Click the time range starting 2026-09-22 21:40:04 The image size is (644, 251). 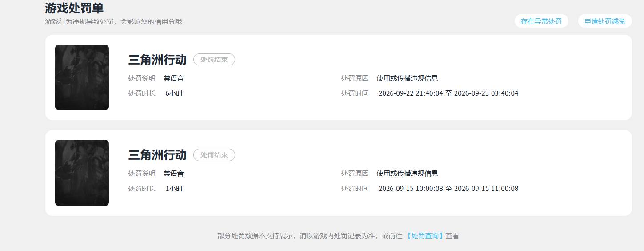(x=448, y=93)
